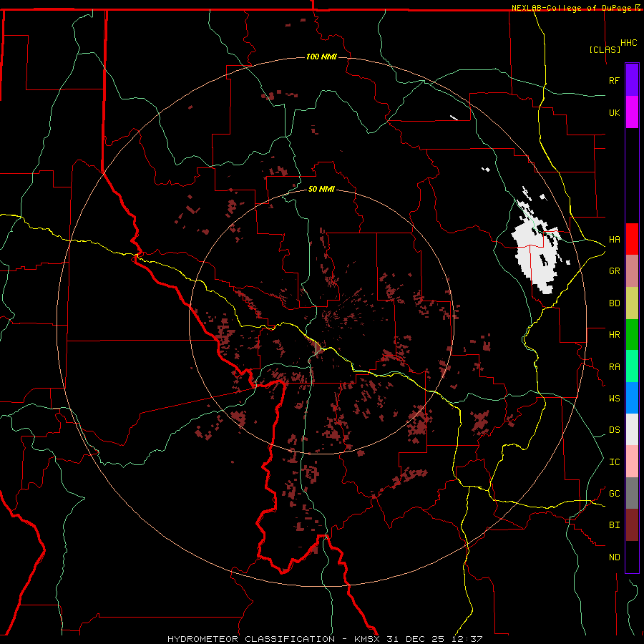This screenshot has height=644, width=644.
Task: Click the HHC product label
Action: [x=628, y=43]
